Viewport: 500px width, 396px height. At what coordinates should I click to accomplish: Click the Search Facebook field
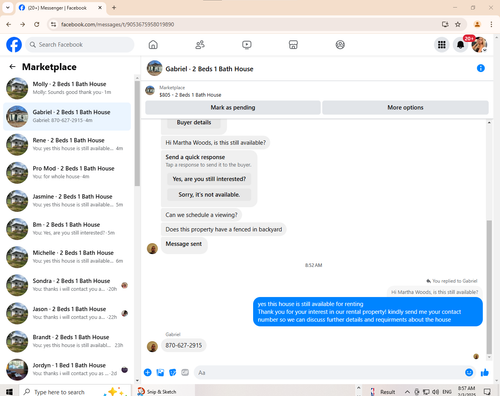click(80, 45)
